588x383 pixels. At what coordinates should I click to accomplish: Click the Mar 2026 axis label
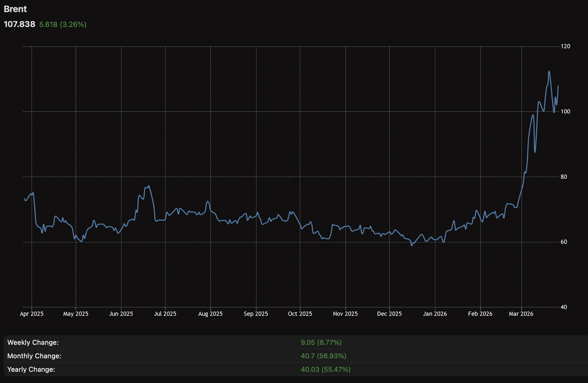(x=521, y=314)
